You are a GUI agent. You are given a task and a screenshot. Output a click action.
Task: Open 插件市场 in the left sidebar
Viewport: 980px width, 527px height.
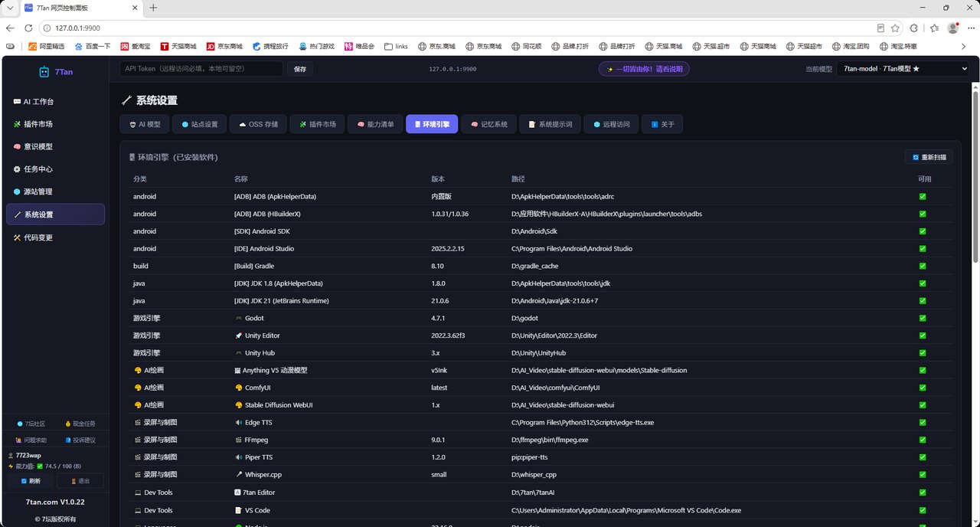[x=55, y=124]
